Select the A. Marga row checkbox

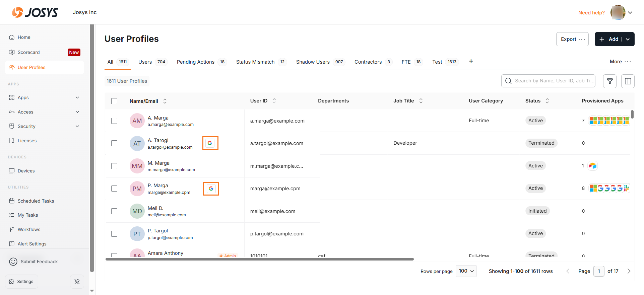pos(114,121)
